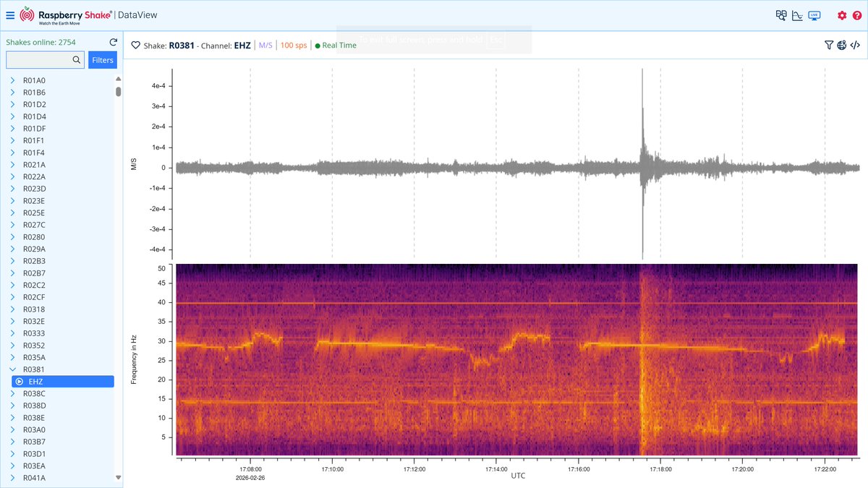The height and width of the screenshot is (488, 868).
Task: Click the R035A station name
Action: [34, 357]
